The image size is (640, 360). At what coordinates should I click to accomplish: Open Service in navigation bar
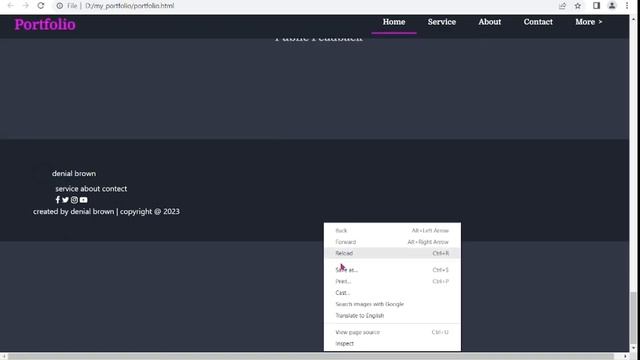pyautogui.click(x=442, y=22)
